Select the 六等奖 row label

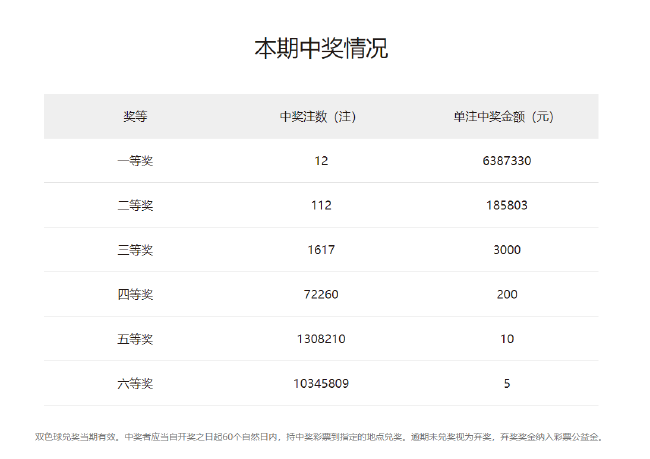pyautogui.click(x=135, y=383)
